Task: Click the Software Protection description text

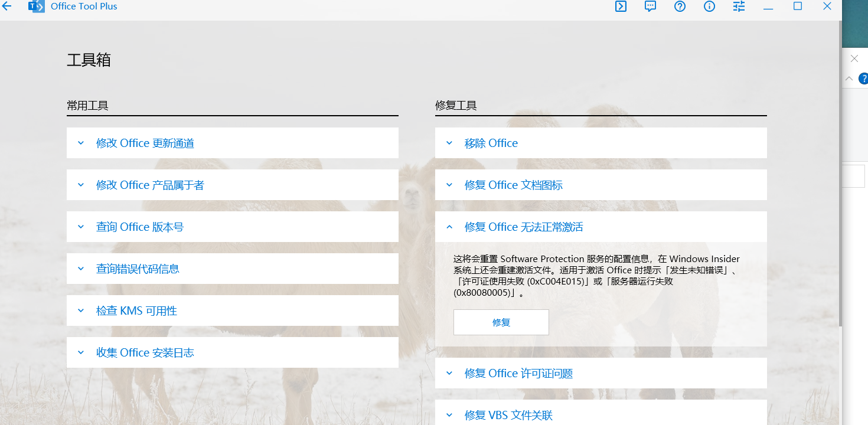Action: point(596,275)
